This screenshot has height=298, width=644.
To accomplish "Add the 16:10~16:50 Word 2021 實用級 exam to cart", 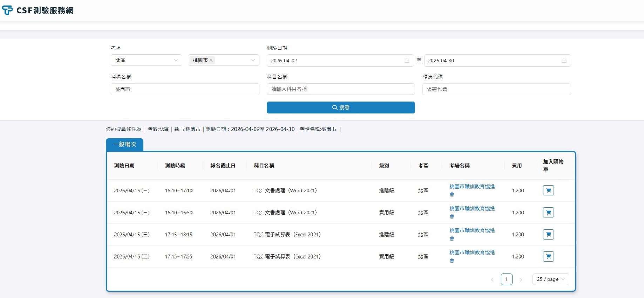I will (548, 213).
